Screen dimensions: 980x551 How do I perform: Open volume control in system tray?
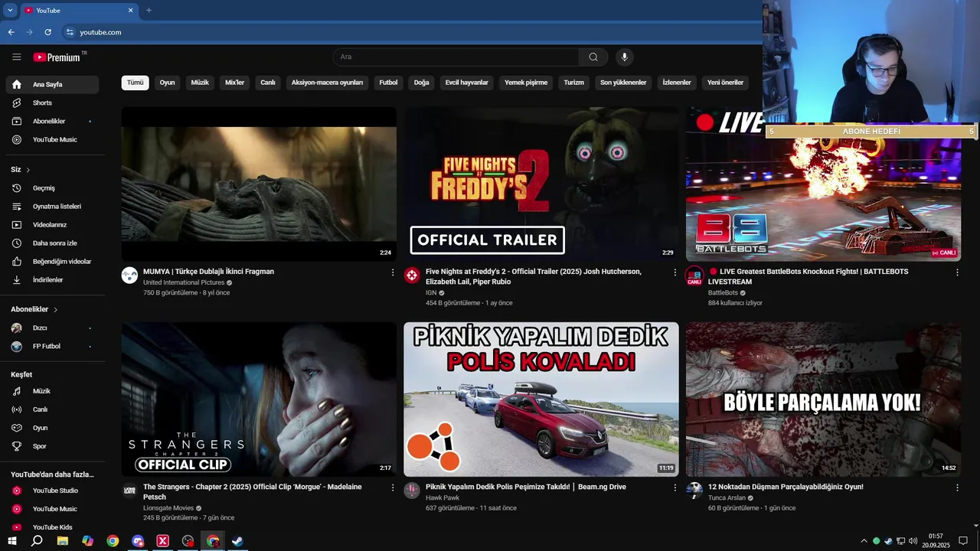point(913,541)
